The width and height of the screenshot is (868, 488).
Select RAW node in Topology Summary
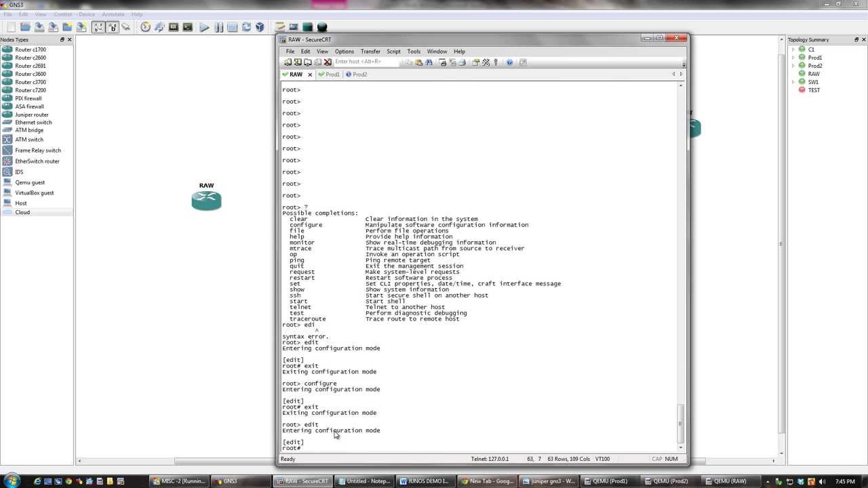pos(814,74)
